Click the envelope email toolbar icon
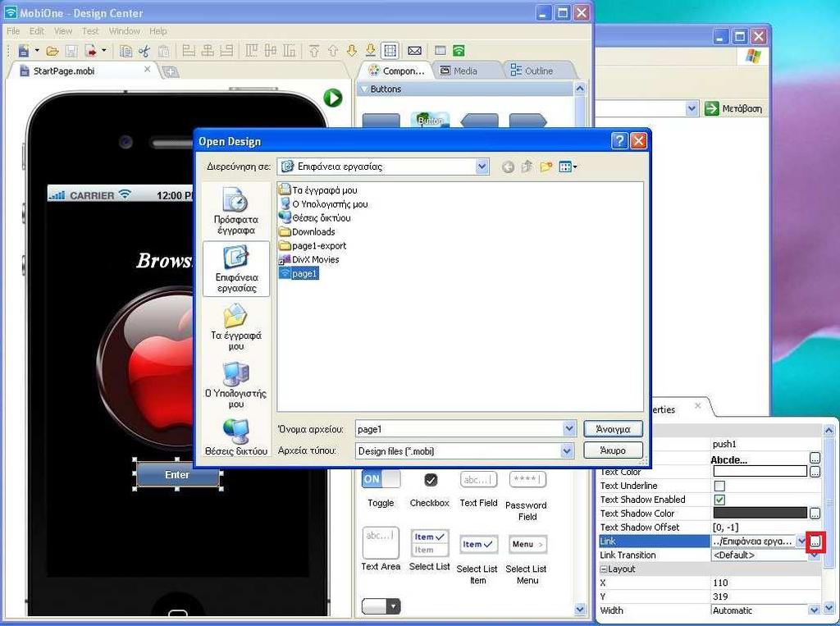 [414, 51]
